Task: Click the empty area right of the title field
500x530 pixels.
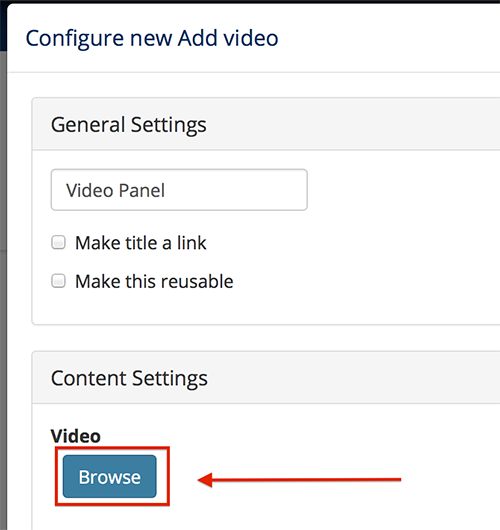Action: (x=402, y=190)
